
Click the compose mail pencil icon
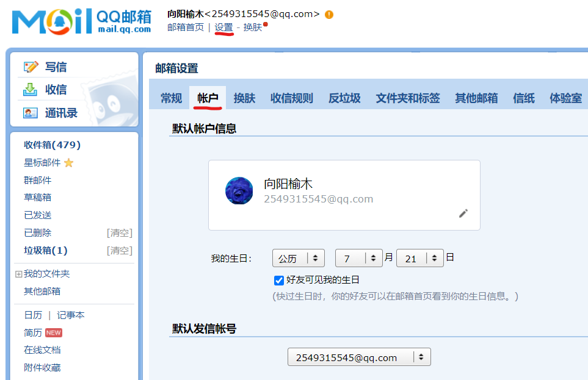[31, 67]
